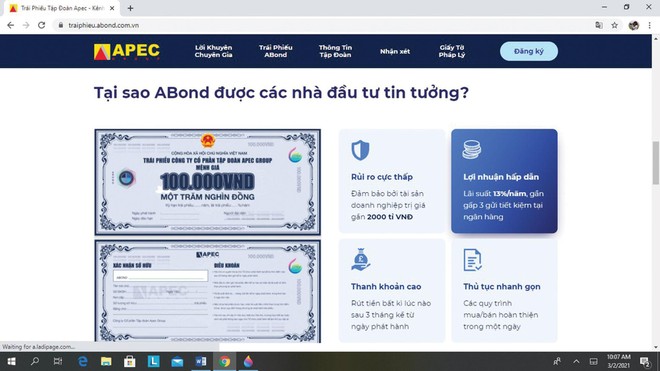Click the shield icon on Rủi ro cực thấp card
660x371 pixels.
coord(360,150)
